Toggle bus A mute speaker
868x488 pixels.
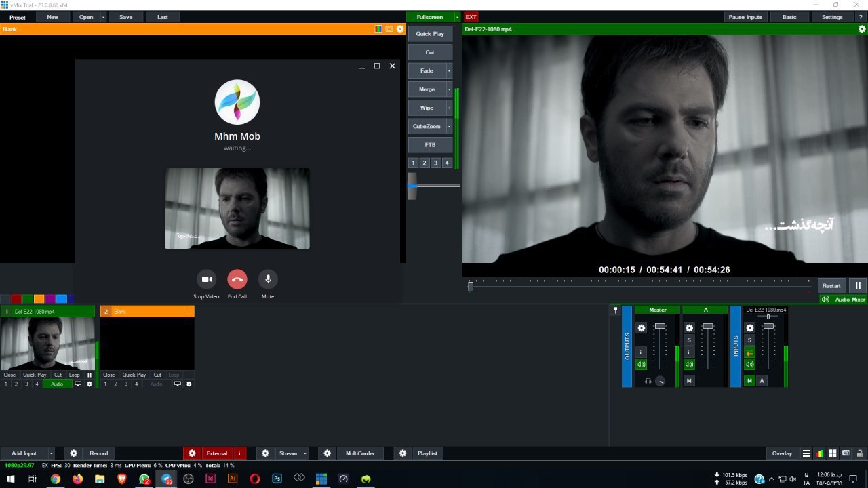click(x=689, y=365)
